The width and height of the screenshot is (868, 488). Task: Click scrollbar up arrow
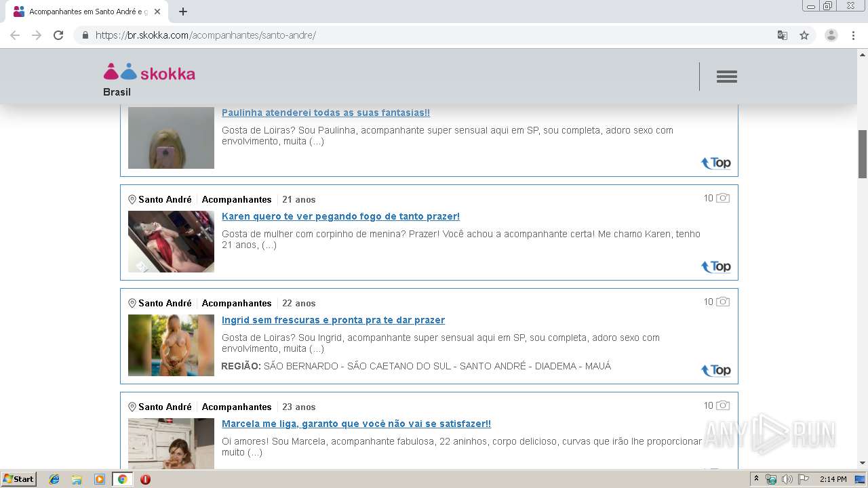click(863, 54)
